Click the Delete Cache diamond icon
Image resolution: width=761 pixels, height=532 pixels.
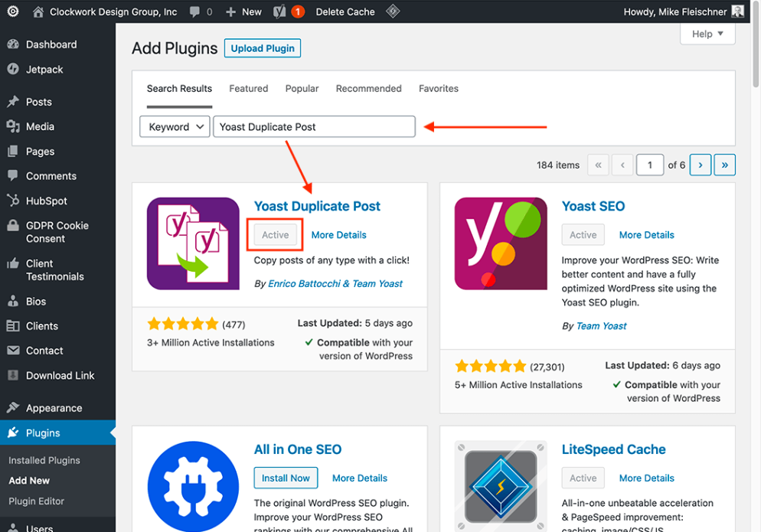coord(393,11)
